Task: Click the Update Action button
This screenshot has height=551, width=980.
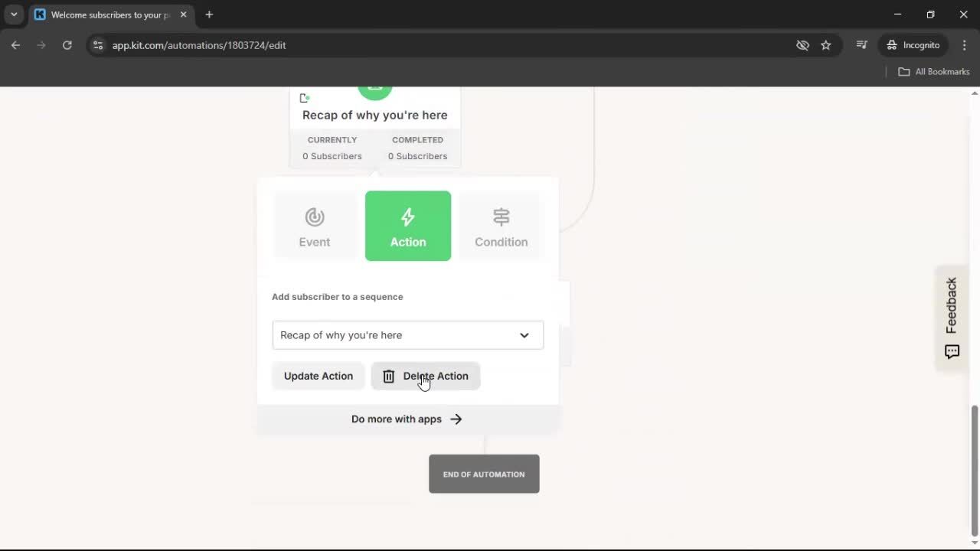Action: pyautogui.click(x=318, y=376)
